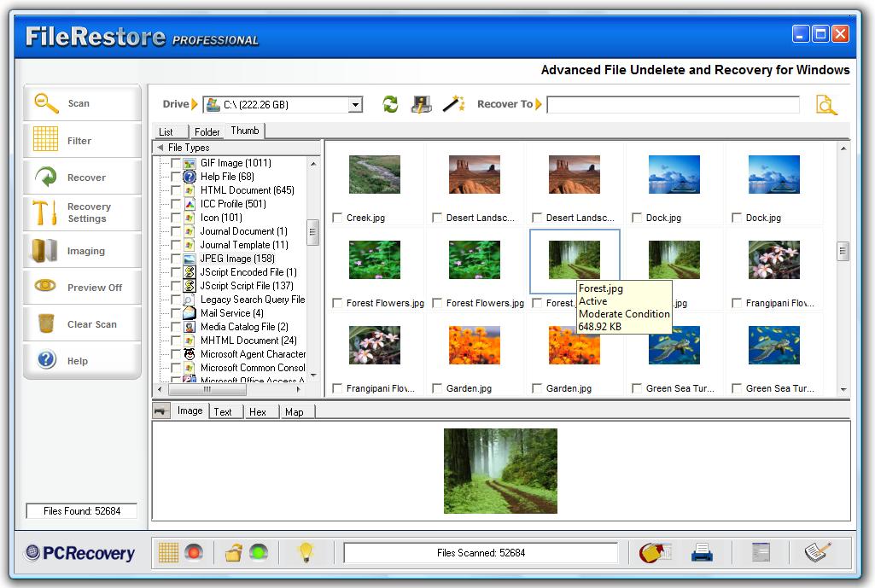This screenshot has width=875, height=588.
Task: Click the Files Found: 52684 box
Action: coord(81,511)
